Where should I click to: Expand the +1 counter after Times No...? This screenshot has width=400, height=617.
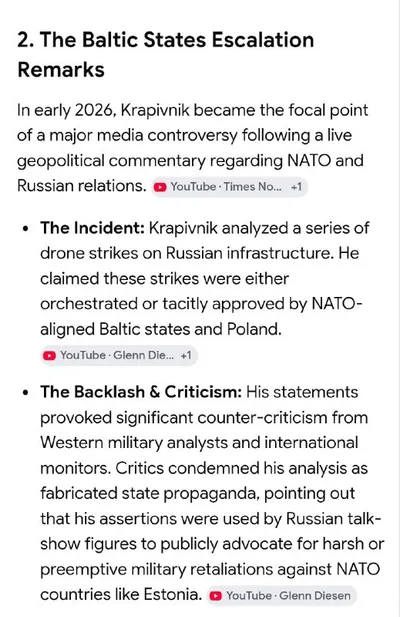[296, 187]
